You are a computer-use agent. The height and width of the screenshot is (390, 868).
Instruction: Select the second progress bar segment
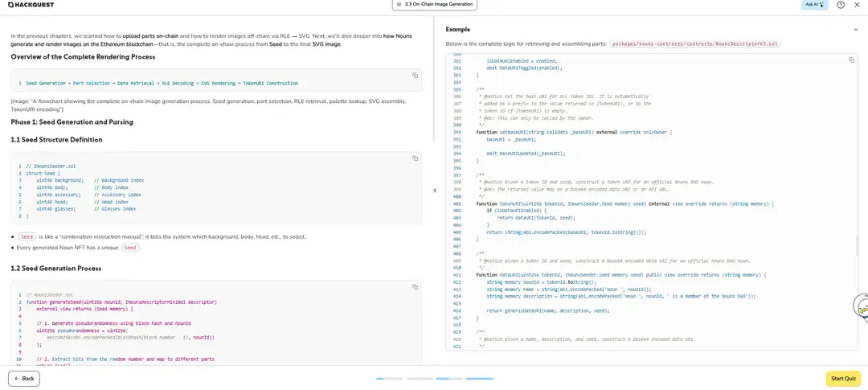click(420, 378)
